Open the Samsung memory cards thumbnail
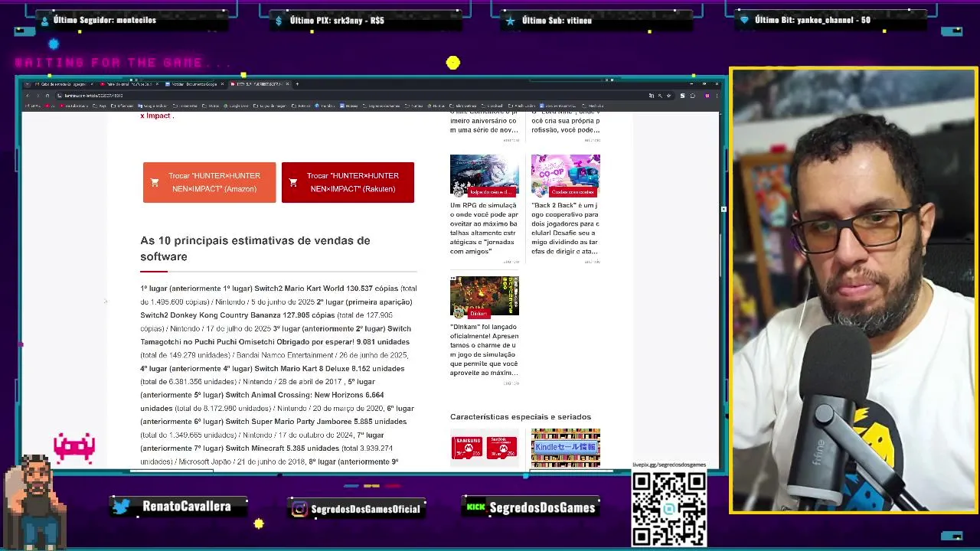This screenshot has width=980, height=551. click(x=484, y=448)
